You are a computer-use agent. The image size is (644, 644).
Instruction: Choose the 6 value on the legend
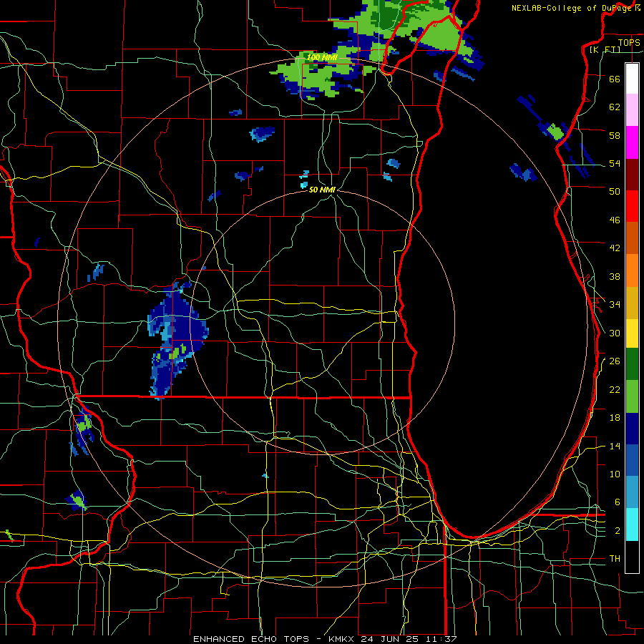(x=617, y=502)
